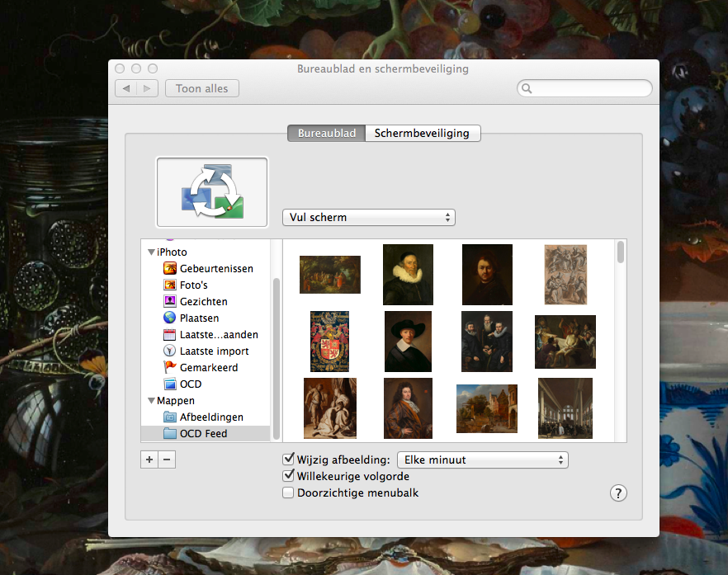Switch to the Schermbeveiliging tab

pos(423,133)
